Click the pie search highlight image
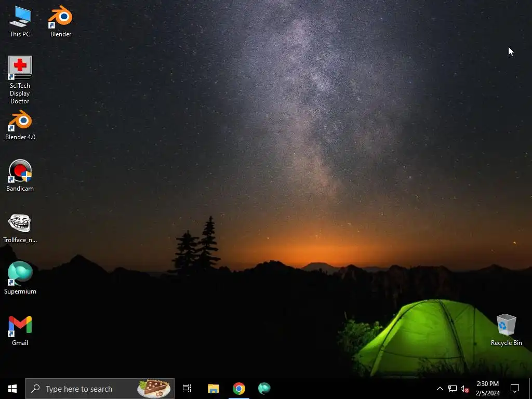Viewport: 532px width, 399px height. (154, 389)
